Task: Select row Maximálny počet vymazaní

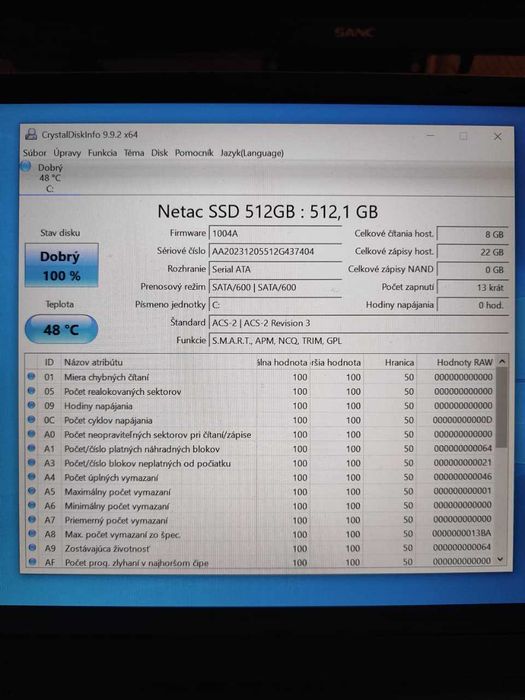Action: pos(261,492)
